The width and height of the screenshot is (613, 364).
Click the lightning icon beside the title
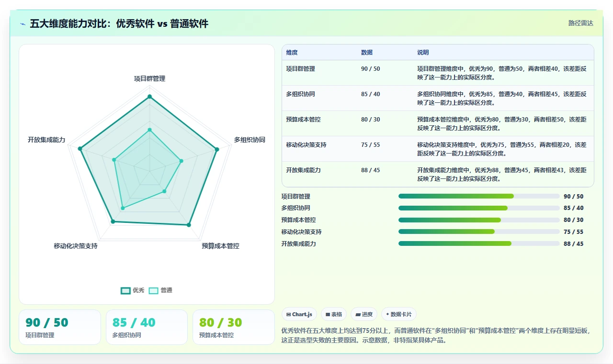coord(23,24)
